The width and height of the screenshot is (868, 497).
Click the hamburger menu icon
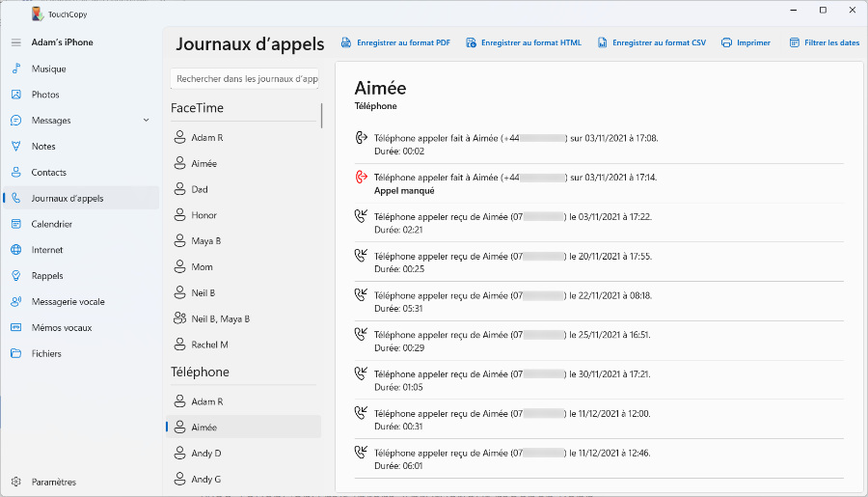pyautogui.click(x=15, y=42)
